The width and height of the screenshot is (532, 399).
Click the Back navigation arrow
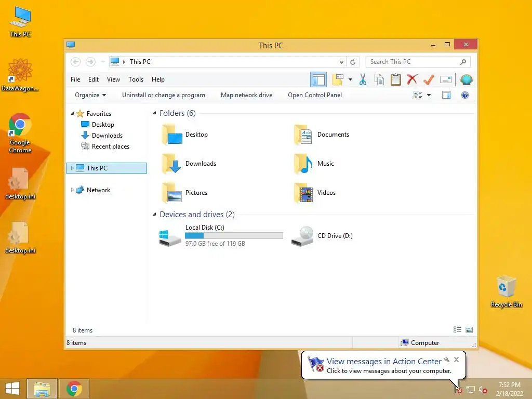[75, 62]
